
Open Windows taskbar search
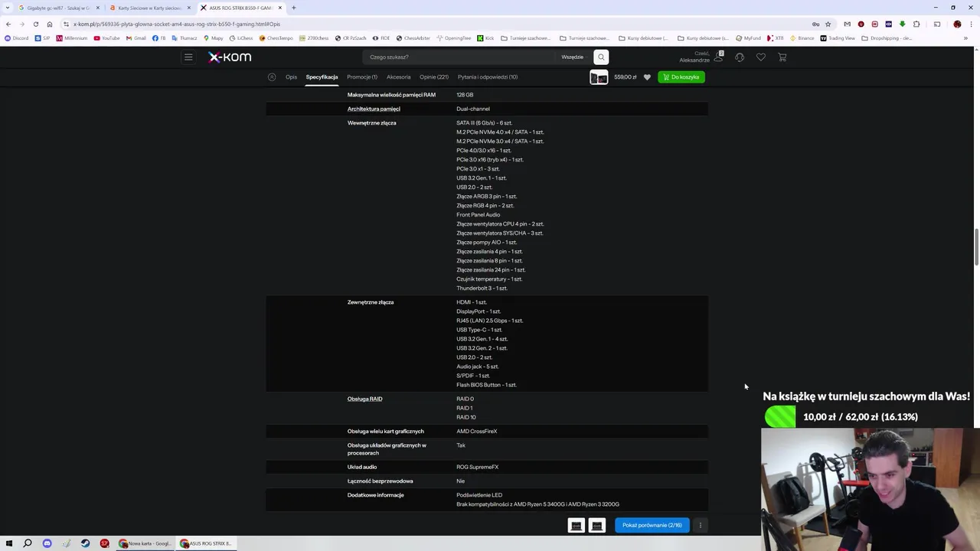pyautogui.click(x=28, y=543)
